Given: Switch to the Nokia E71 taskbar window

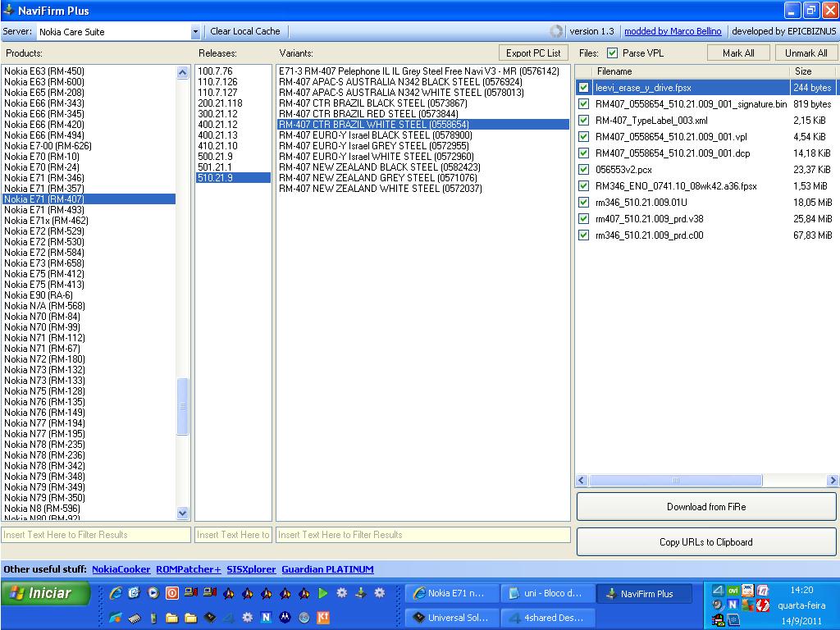Looking at the screenshot, I should 452,593.
